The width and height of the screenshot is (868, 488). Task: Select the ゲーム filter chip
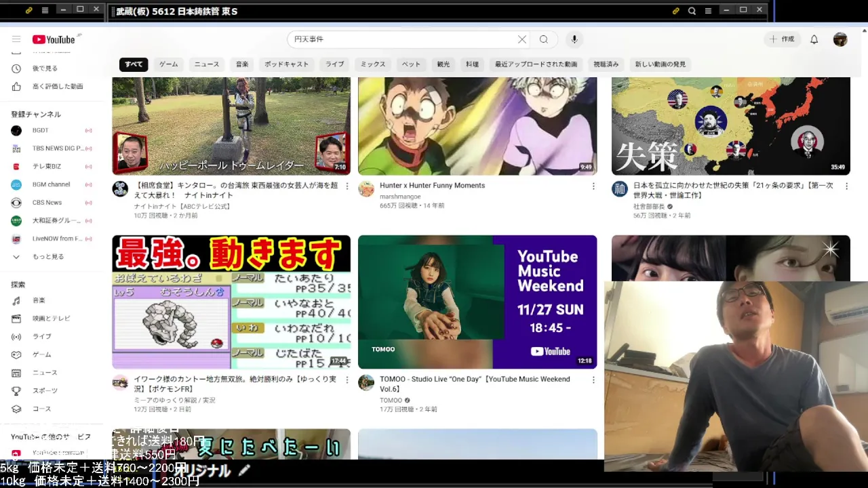point(168,64)
